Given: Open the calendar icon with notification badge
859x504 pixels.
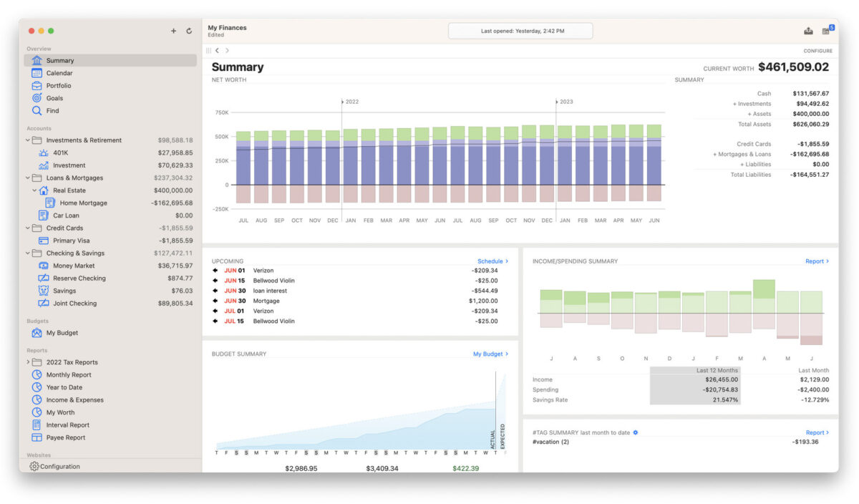Looking at the screenshot, I should [828, 30].
